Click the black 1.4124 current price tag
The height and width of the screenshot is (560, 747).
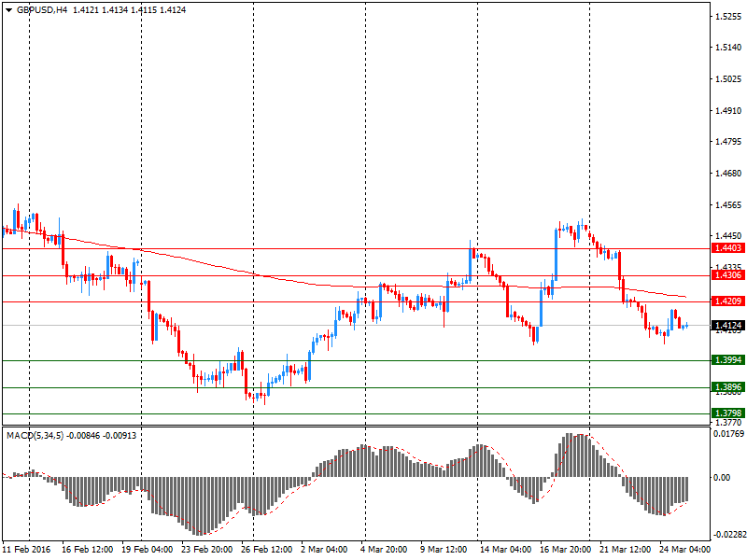pyautogui.click(x=727, y=326)
